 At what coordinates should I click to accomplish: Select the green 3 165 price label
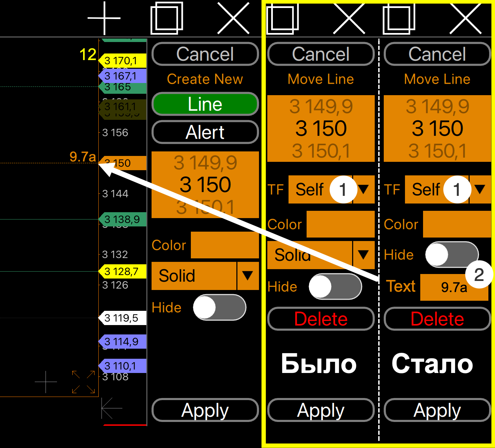[123, 88]
